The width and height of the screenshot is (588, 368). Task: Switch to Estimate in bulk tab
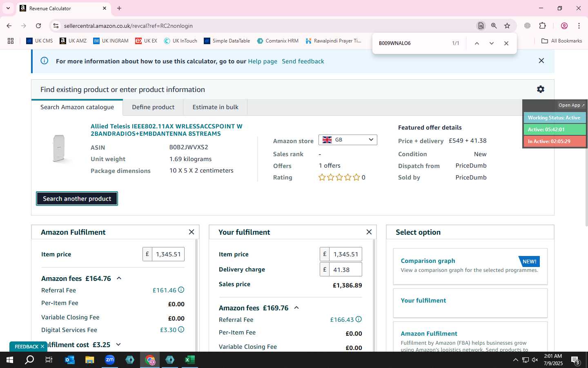216,107
